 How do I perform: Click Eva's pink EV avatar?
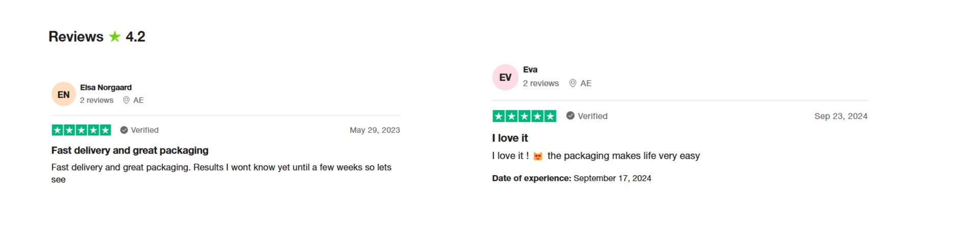(x=505, y=78)
